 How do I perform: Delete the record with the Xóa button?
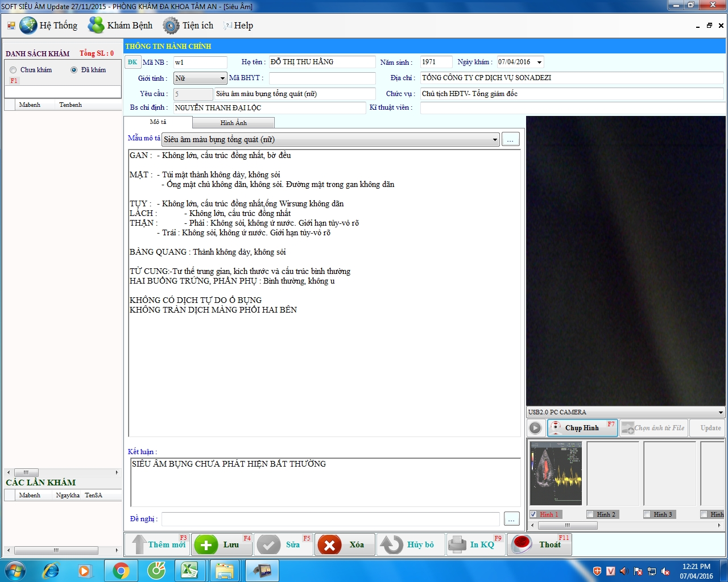point(345,544)
